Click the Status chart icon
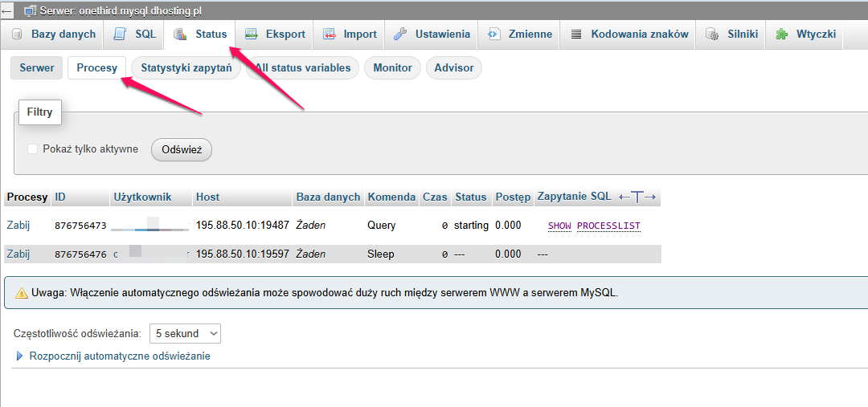The height and width of the screenshot is (407, 868). 180,35
